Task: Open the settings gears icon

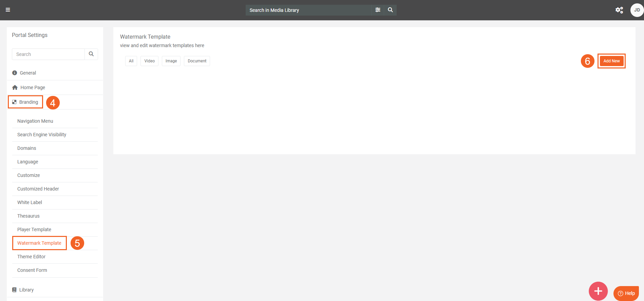Action: [x=619, y=10]
